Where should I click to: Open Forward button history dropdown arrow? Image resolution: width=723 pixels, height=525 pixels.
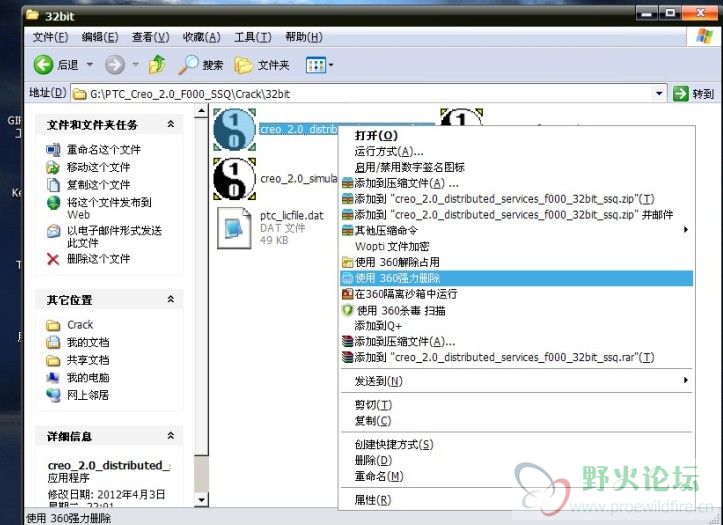[x=136, y=65]
